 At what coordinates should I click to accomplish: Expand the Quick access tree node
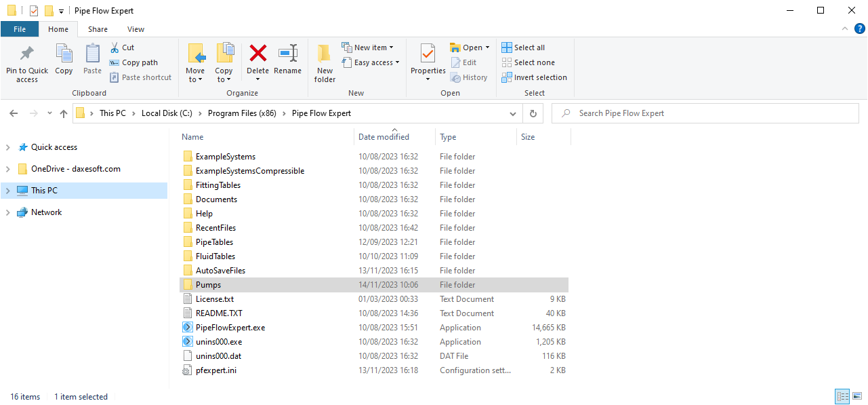[x=8, y=147]
